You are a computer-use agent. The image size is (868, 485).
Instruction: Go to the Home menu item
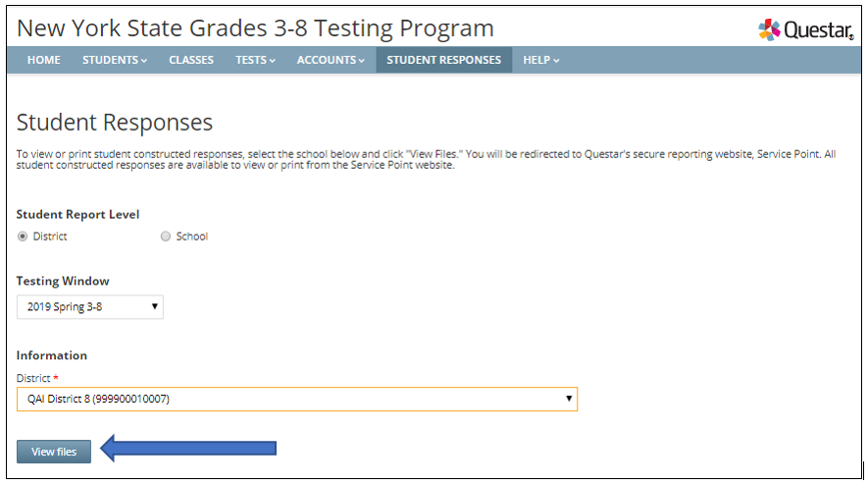point(44,60)
